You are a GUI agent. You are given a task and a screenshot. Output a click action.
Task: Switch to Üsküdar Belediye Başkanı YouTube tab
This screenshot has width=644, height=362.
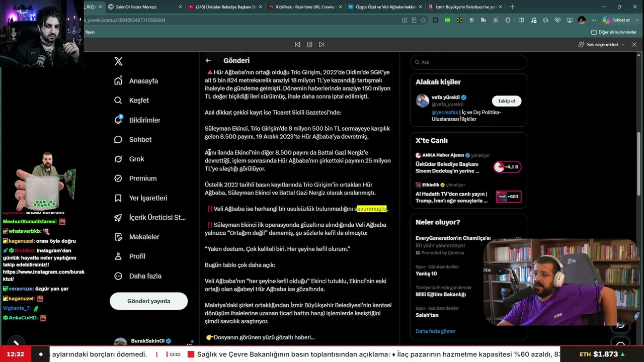(x=225, y=7)
